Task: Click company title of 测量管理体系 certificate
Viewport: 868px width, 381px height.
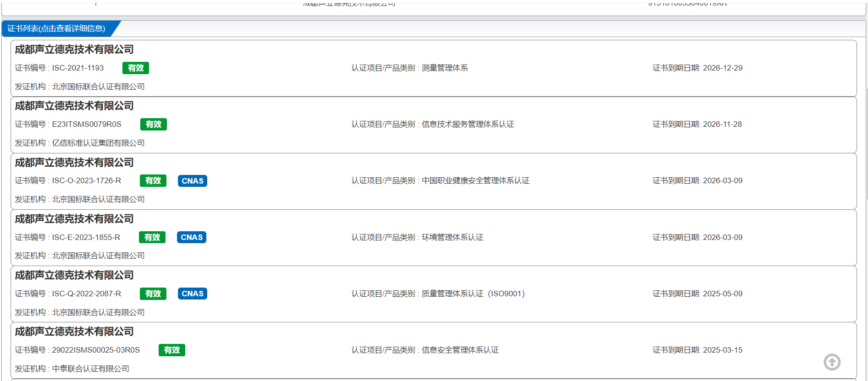Action: (x=74, y=49)
